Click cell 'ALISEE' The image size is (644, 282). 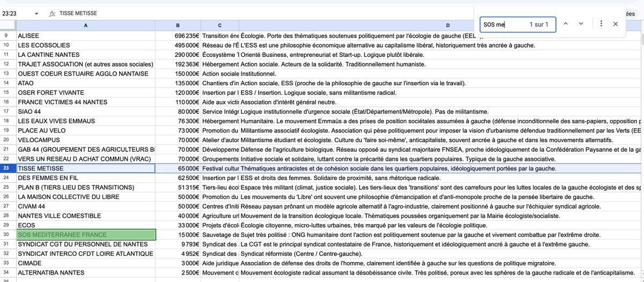pos(86,35)
